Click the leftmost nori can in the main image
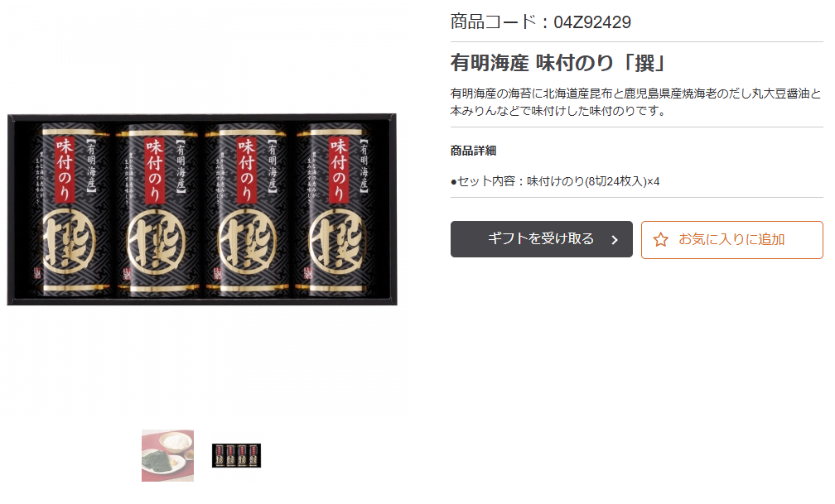 coord(70,209)
